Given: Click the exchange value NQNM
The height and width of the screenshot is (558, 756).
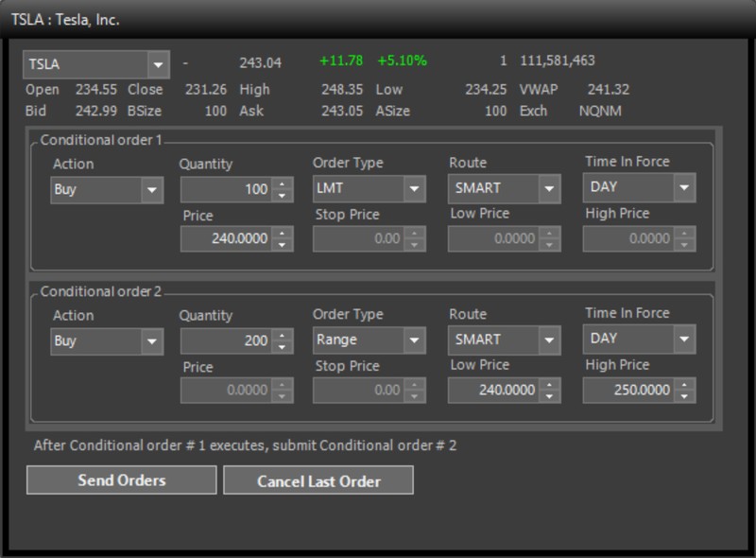Looking at the screenshot, I should 600,111.
